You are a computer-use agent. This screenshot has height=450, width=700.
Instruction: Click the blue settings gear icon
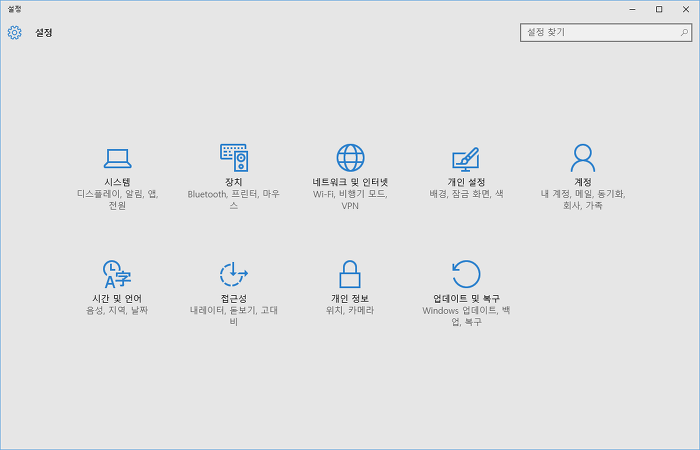(x=14, y=33)
